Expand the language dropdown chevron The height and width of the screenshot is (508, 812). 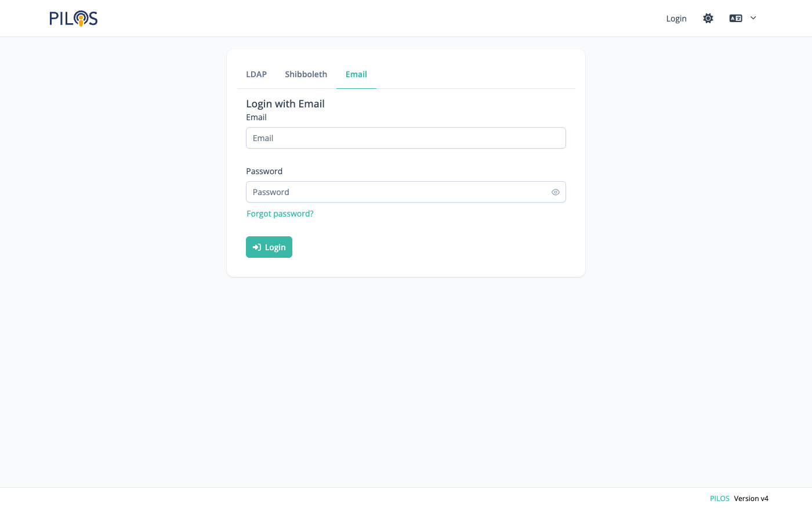753,18
